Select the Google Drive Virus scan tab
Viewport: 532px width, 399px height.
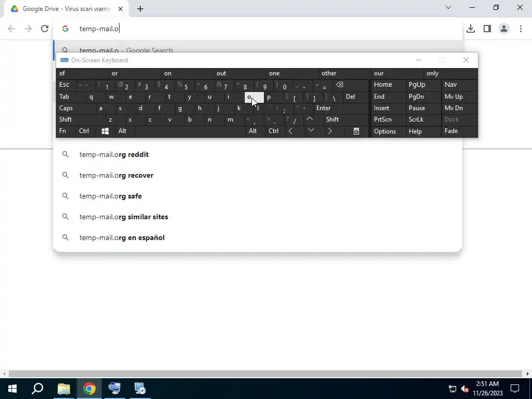pos(66,9)
